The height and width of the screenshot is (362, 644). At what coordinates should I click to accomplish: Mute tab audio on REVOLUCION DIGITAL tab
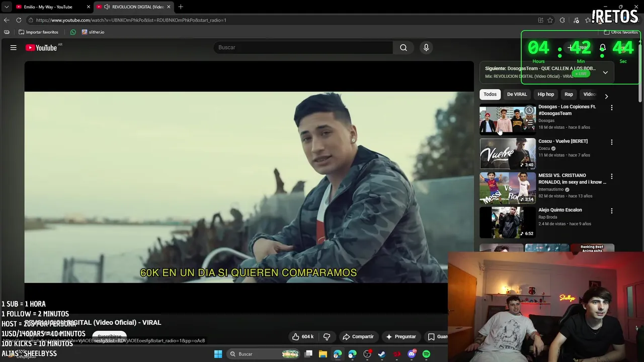[x=107, y=7]
